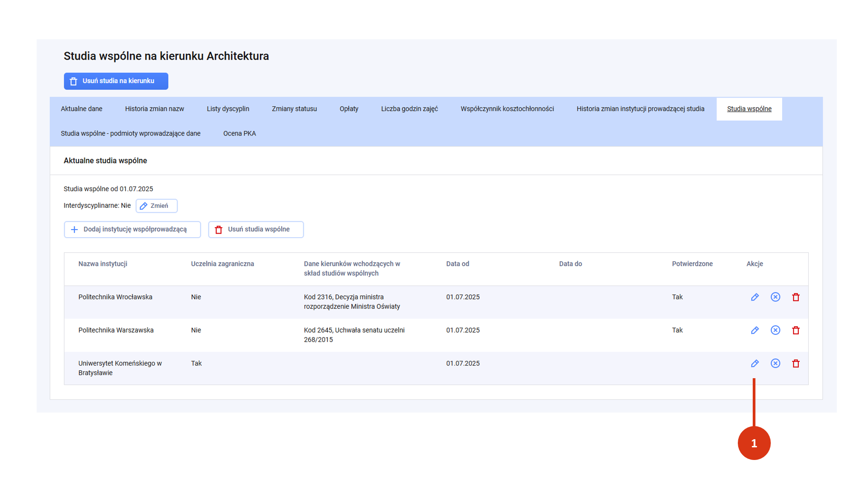Click Studia wspólne od 01.07.2025 text

108,189
